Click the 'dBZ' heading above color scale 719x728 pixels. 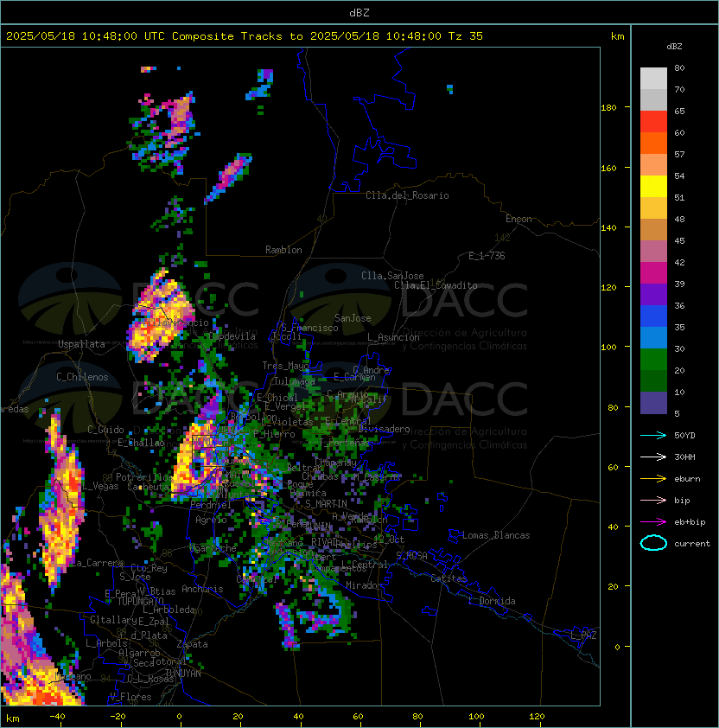point(674,47)
